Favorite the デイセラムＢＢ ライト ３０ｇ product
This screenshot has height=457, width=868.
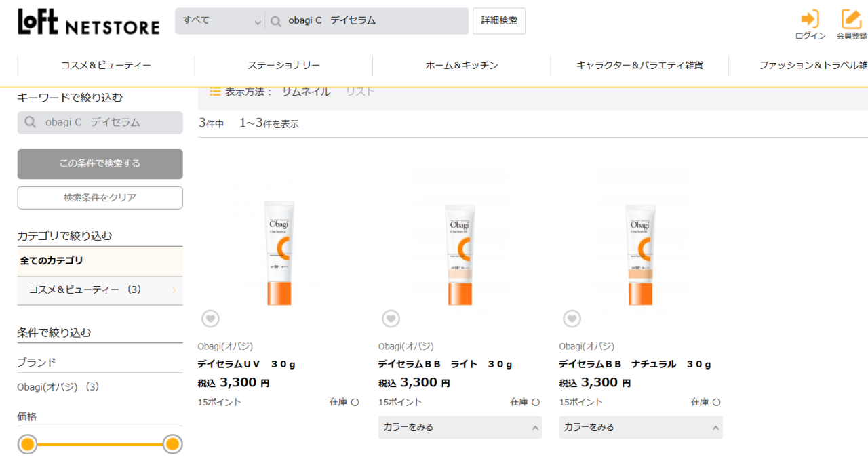[x=391, y=318]
